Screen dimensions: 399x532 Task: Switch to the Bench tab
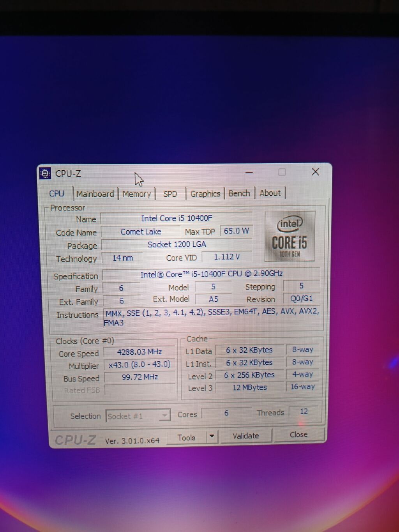coord(239,193)
